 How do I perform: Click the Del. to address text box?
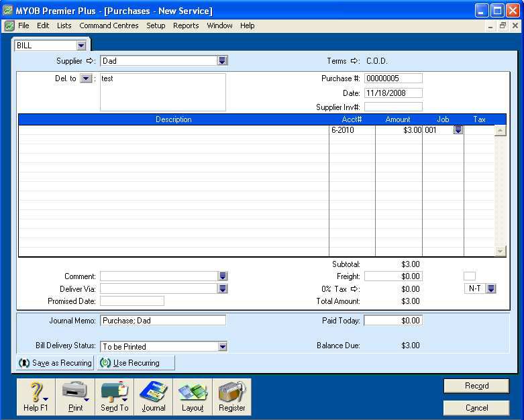click(x=163, y=92)
